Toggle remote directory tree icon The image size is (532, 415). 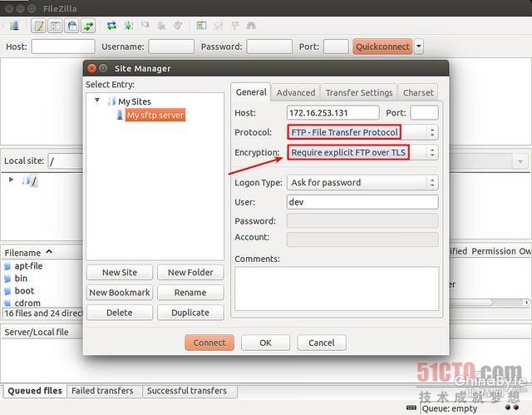71,26
